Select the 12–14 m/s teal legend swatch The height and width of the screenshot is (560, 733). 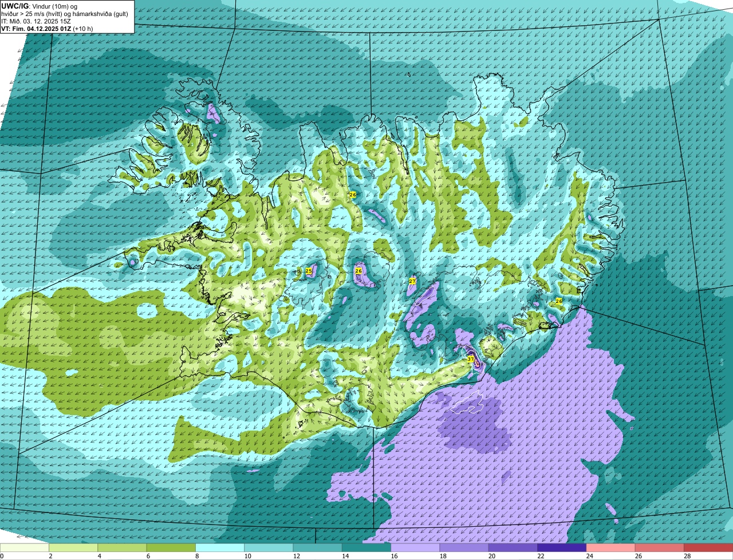pyautogui.click(x=318, y=547)
